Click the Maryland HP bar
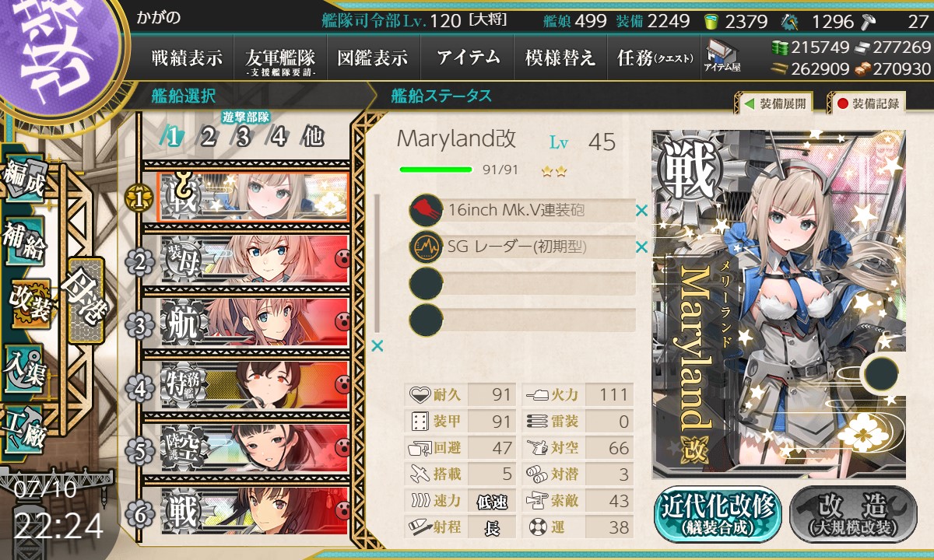The width and height of the screenshot is (934, 560). [x=435, y=170]
